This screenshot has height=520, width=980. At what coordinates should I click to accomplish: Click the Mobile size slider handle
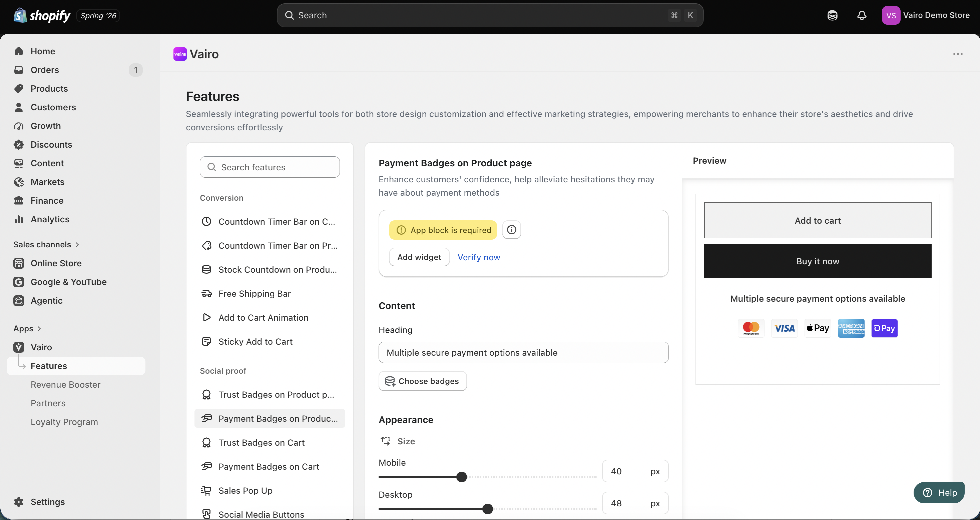[x=461, y=477]
